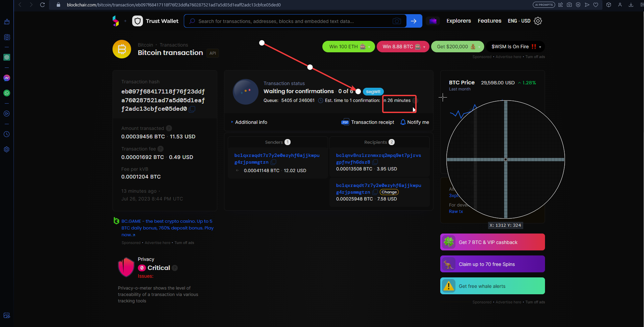Click the blue search arrow button

(x=414, y=21)
